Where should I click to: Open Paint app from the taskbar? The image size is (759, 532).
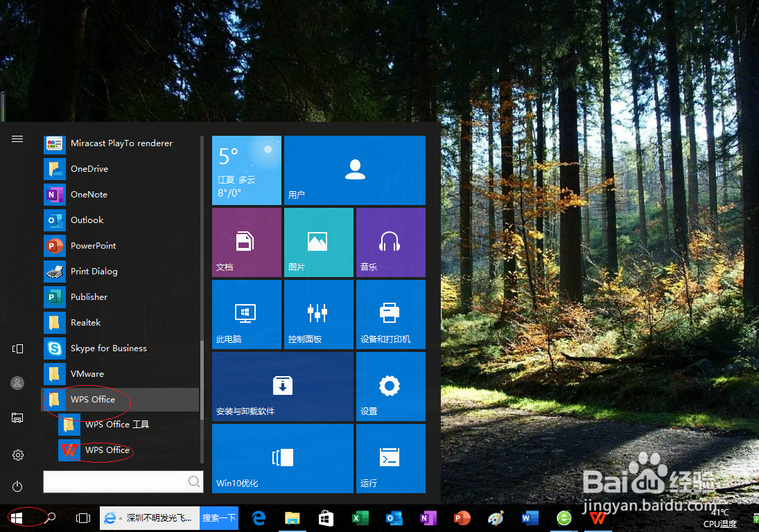(496, 518)
